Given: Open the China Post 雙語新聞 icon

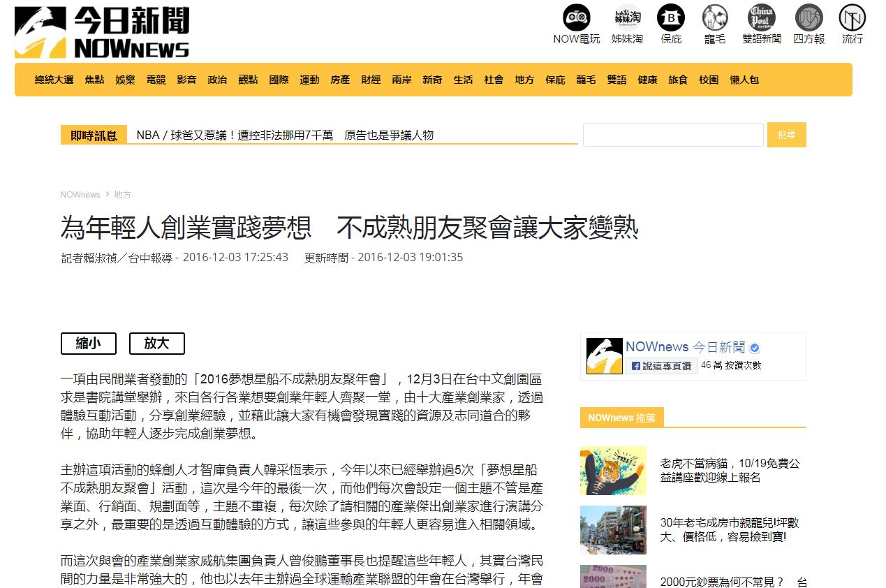Looking at the screenshot, I should [x=762, y=18].
